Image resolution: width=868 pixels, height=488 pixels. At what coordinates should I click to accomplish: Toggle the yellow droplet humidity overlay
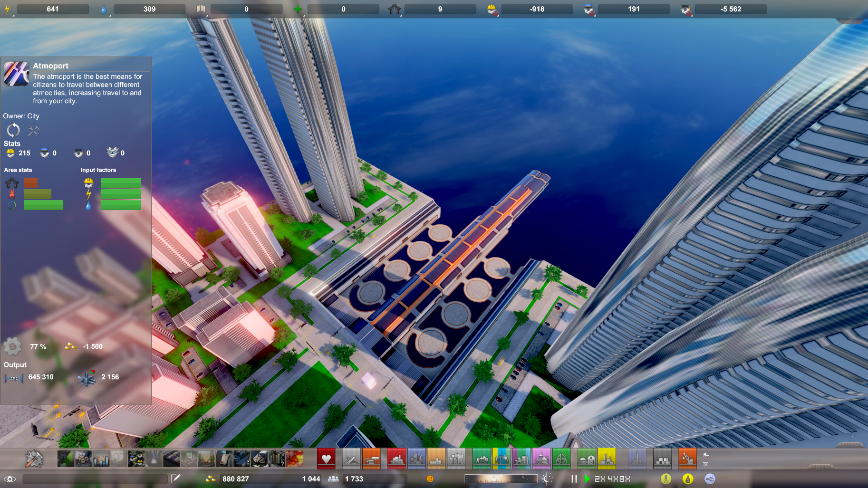[688, 478]
